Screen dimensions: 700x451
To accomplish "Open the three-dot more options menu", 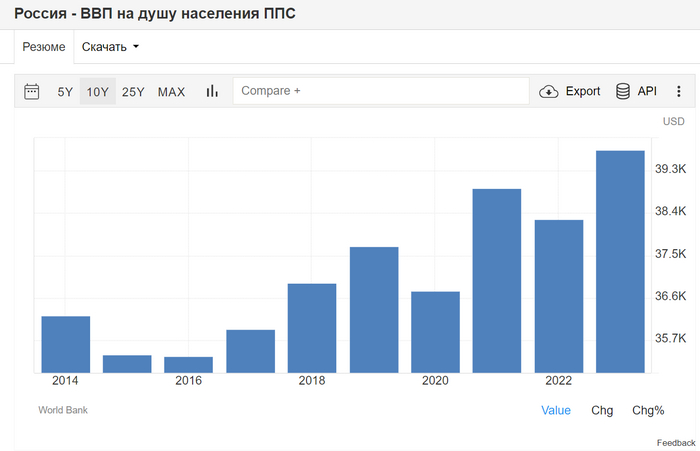I will pos(678,91).
